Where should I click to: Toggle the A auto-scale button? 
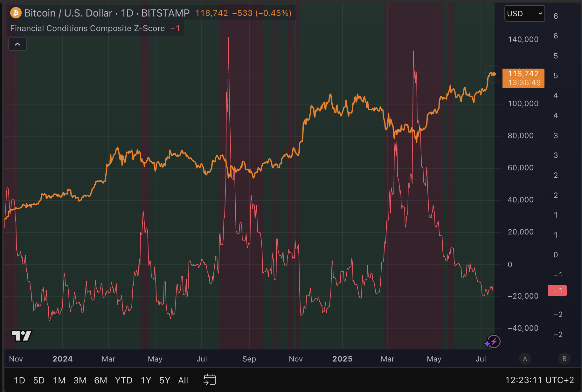coord(525,359)
